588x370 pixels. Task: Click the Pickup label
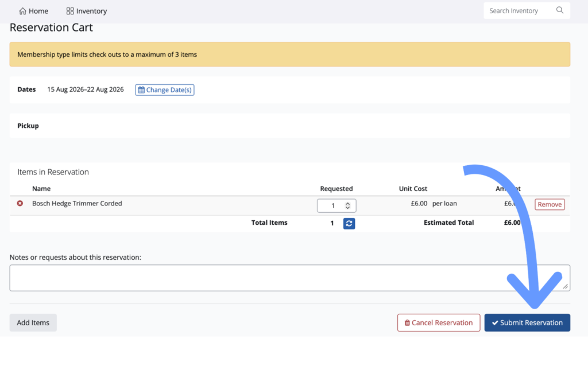pyautogui.click(x=28, y=126)
